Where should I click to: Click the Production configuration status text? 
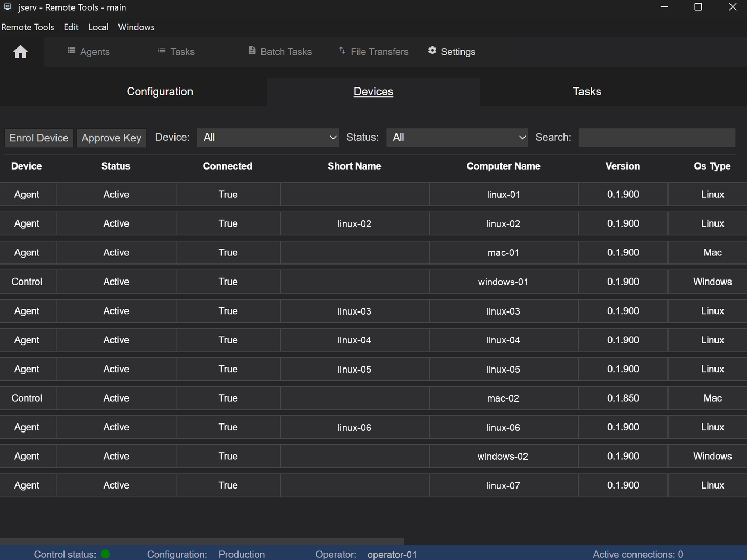coord(242,555)
